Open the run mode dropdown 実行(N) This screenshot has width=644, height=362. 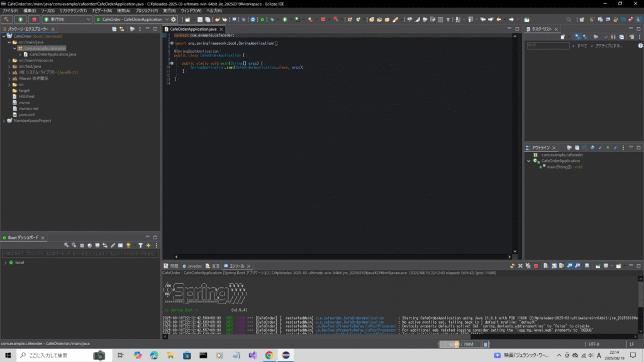[67, 19]
